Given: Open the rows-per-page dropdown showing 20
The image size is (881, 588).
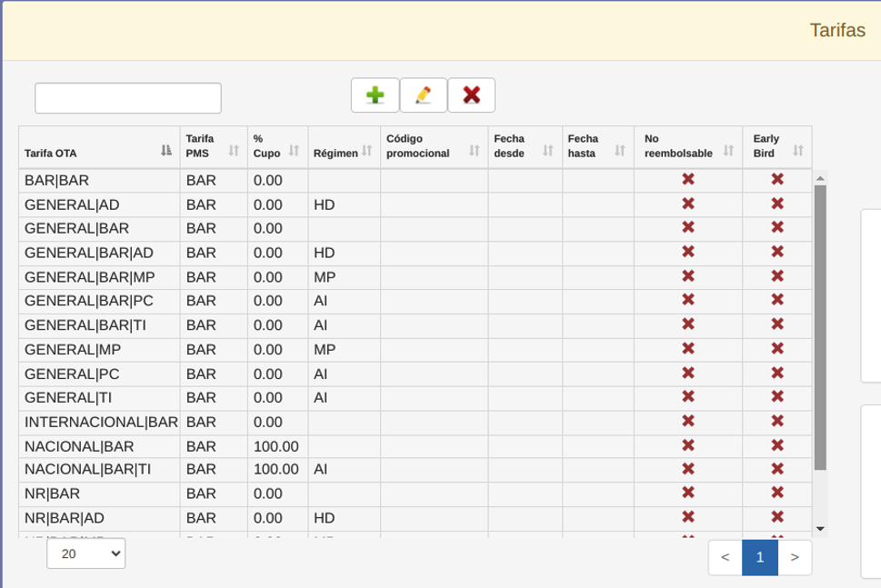Looking at the screenshot, I should click(x=86, y=553).
